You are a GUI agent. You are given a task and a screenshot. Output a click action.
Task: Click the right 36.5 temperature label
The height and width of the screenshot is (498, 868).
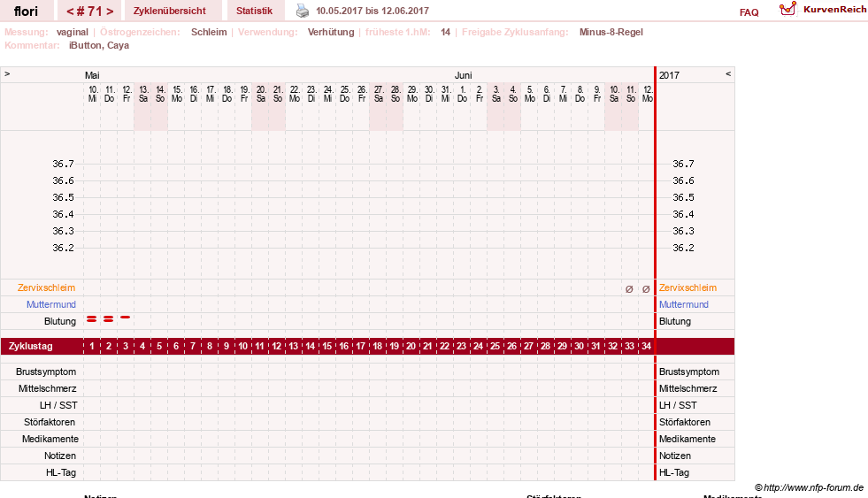683,197
